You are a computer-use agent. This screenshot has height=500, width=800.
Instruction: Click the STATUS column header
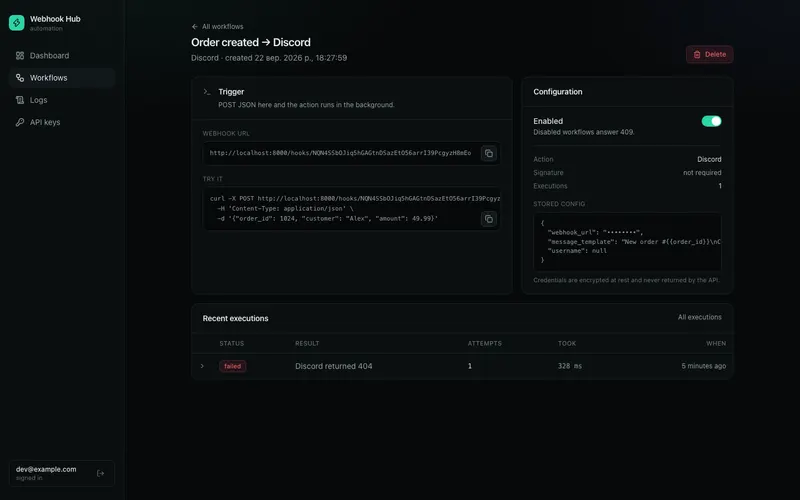point(232,343)
